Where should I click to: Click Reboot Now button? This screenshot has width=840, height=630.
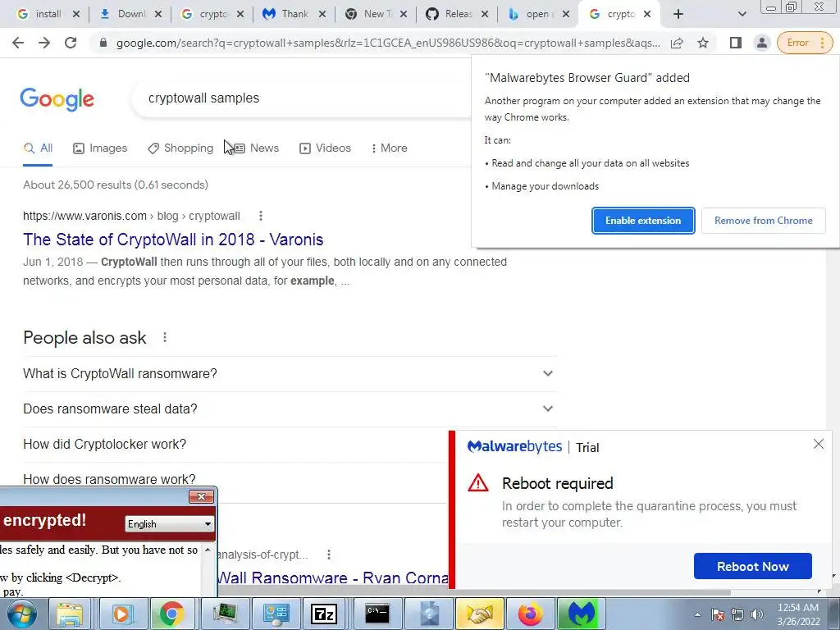[x=753, y=566]
